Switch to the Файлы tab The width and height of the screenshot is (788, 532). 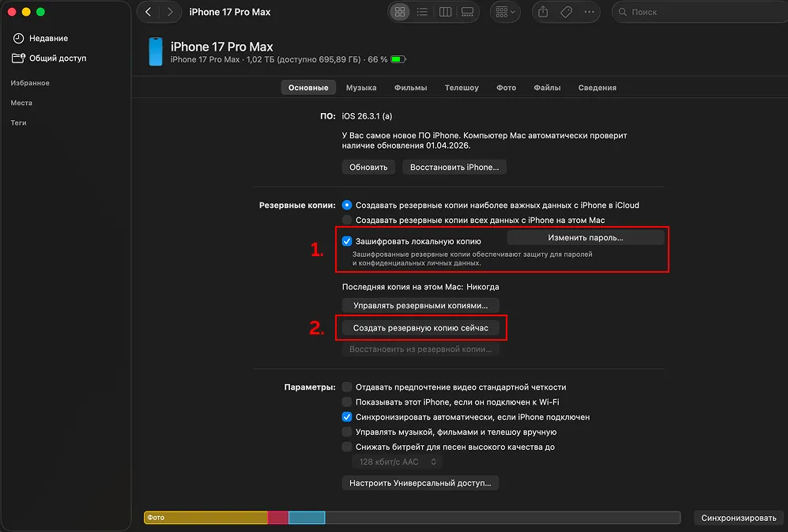(547, 88)
